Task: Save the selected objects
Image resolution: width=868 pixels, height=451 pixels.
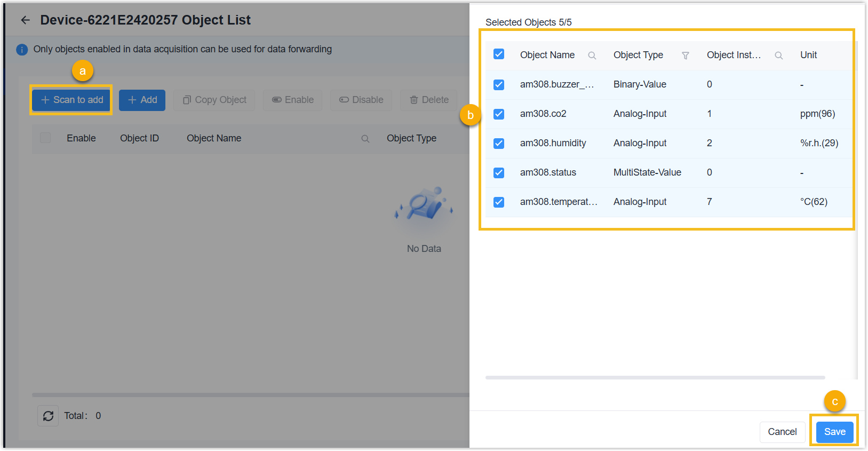Action: pos(834,432)
